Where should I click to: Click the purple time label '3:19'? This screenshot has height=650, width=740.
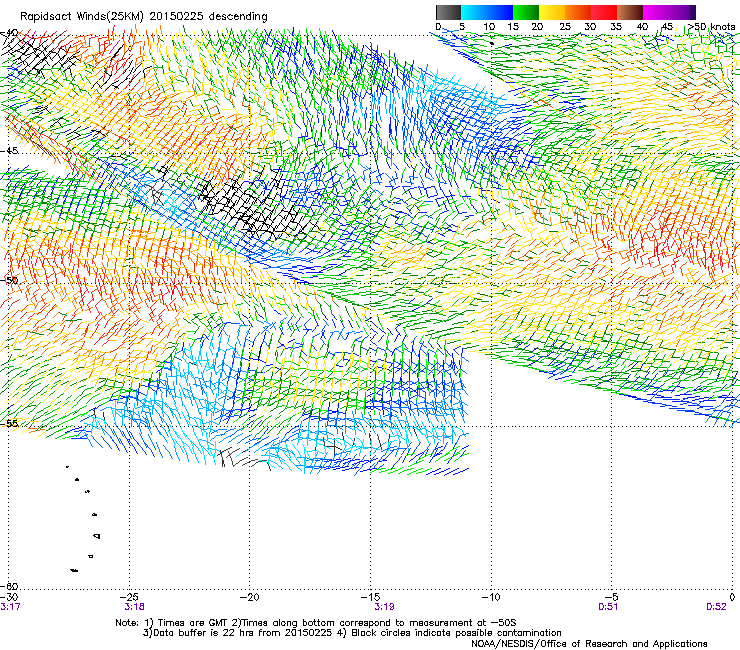tap(385, 607)
